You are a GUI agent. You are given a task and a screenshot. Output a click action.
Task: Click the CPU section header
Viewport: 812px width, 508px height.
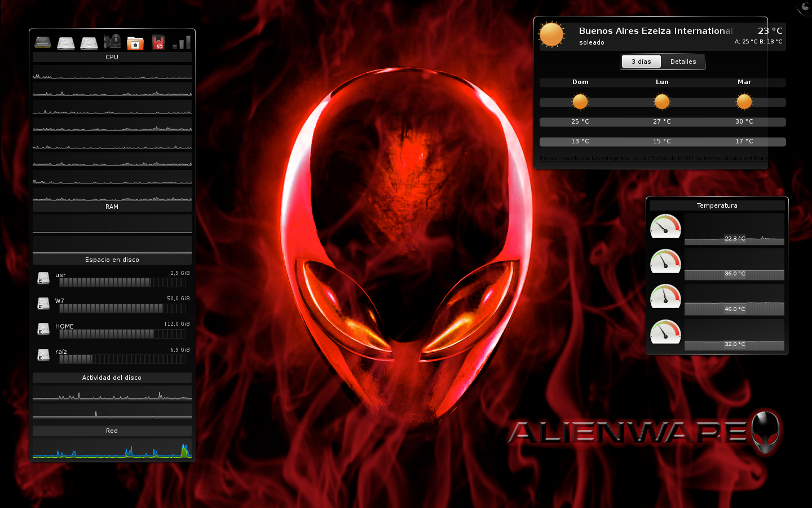point(112,57)
